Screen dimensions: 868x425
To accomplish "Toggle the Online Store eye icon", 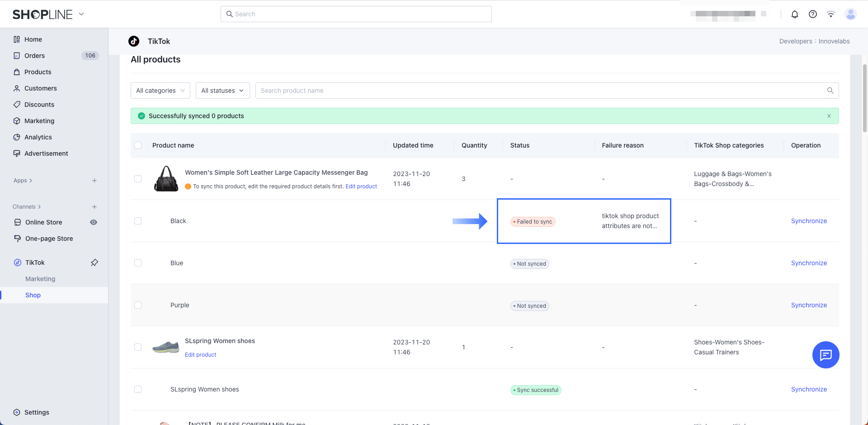I will 94,222.
